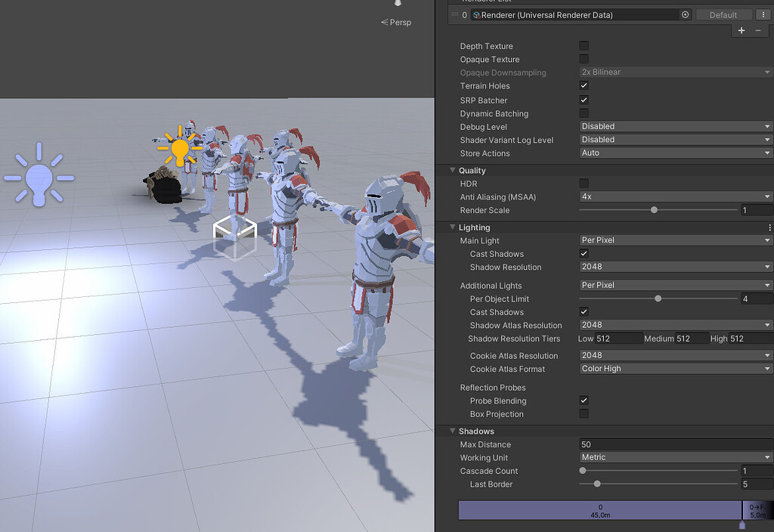Disable the SRP Batcher checkbox
This screenshot has width=774, height=532.
point(584,99)
